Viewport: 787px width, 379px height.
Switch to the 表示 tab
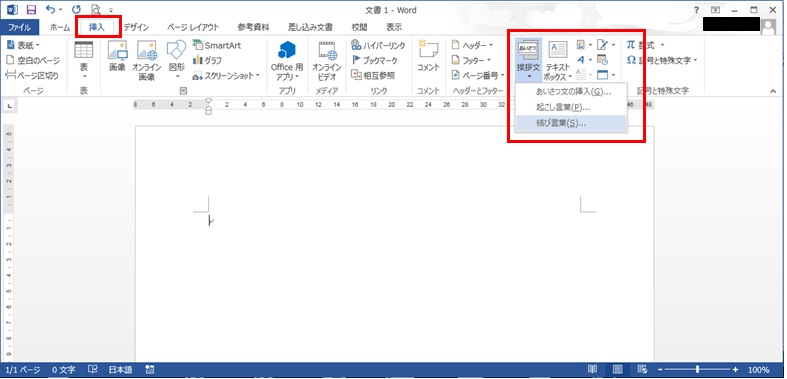click(394, 27)
